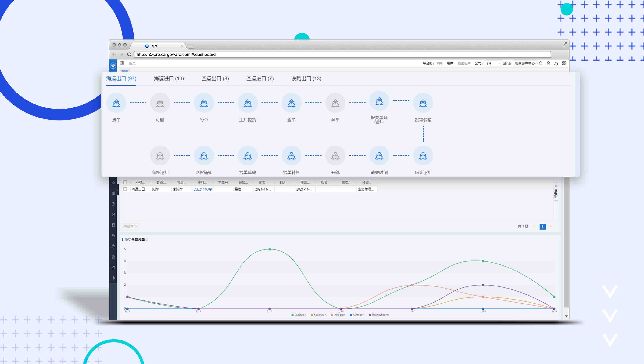The image size is (644, 364).
Task: Toggle SeaExport series in chart legend
Action: click(x=299, y=315)
